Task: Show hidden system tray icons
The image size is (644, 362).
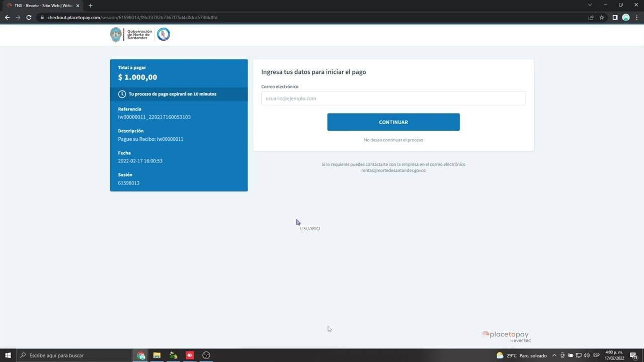Action: (554, 355)
